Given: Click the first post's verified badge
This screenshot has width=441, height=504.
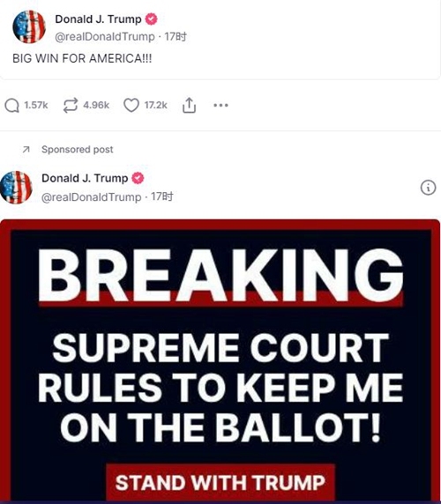Looking at the screenshot, I should pyautogui.click(x=151, y=19).
